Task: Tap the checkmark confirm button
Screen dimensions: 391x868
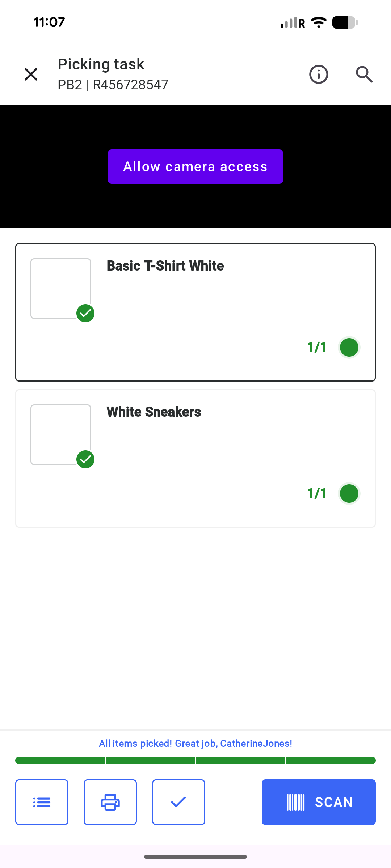Action: point(178,802)
